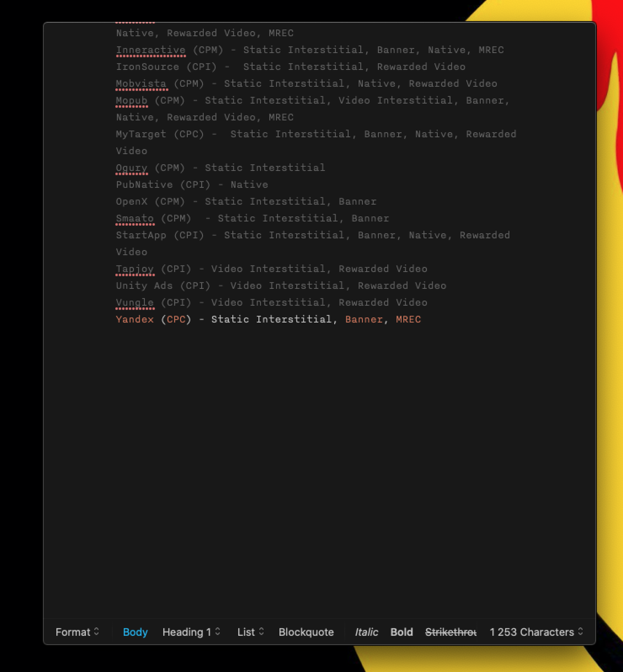Screen dimensions: 623x672
Task: Click the word StartApp
Action: 141,235
